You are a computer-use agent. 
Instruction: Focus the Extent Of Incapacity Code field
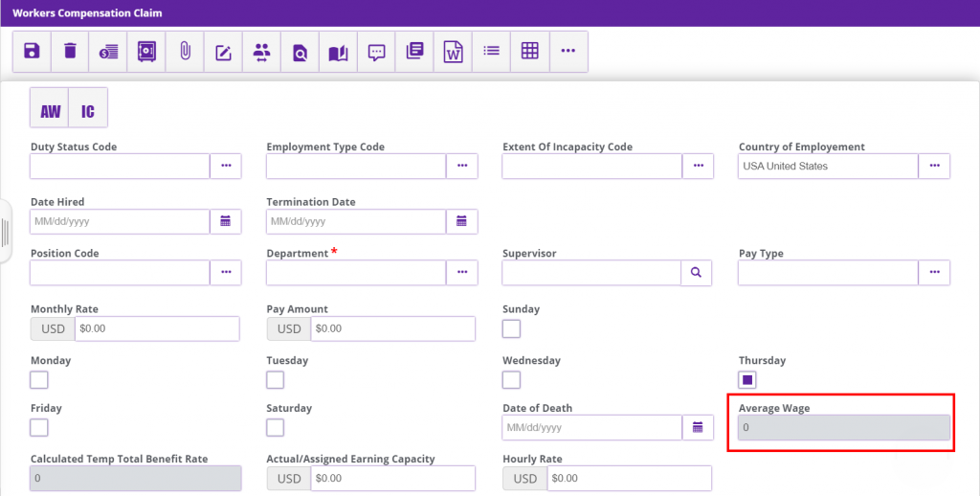click(x=591, y=167)
